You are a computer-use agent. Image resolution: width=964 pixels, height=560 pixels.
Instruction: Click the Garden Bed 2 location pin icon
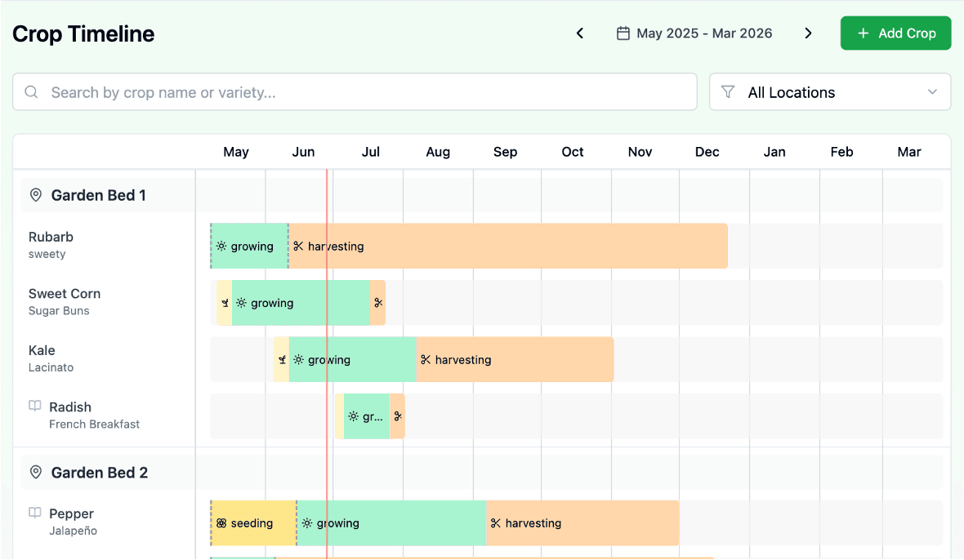(36, 472)
